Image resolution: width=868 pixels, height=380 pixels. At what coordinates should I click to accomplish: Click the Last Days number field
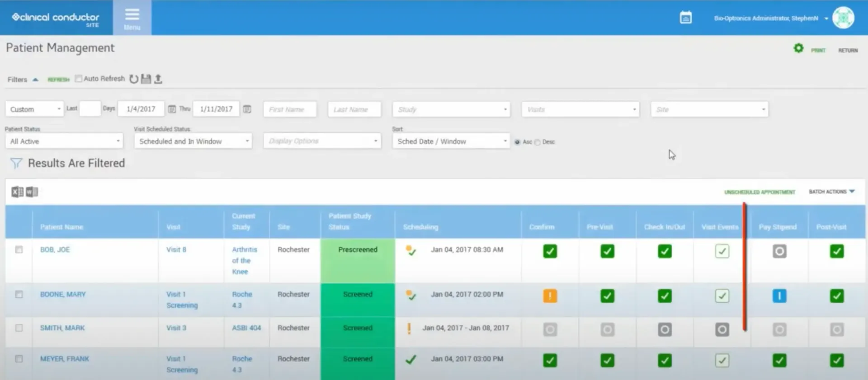coord(90,109)
